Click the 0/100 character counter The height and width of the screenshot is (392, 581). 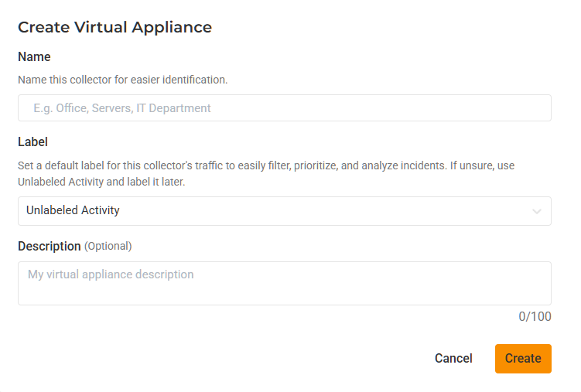point(535,317)
